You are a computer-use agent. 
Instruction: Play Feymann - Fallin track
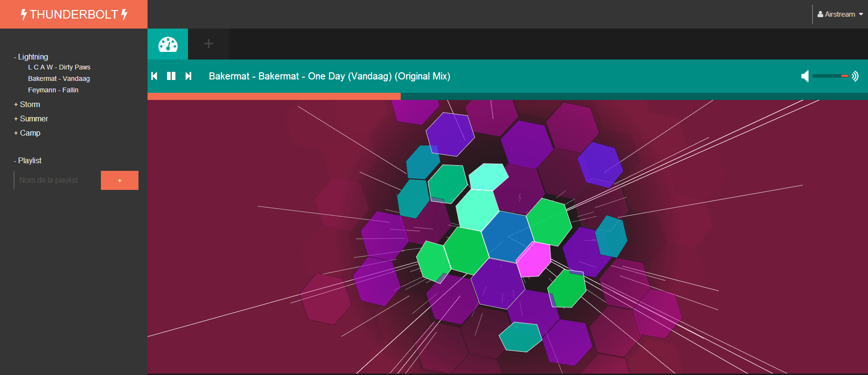pyautogui.click(x=53, y=90)
